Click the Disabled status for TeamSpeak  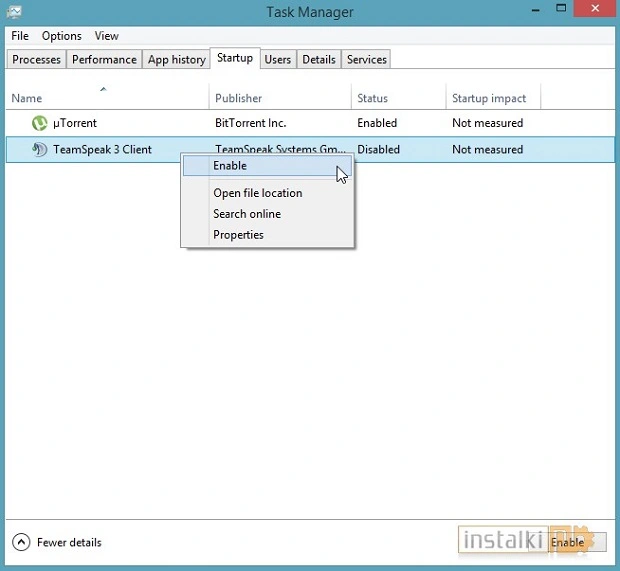click(x=378, y=149)
